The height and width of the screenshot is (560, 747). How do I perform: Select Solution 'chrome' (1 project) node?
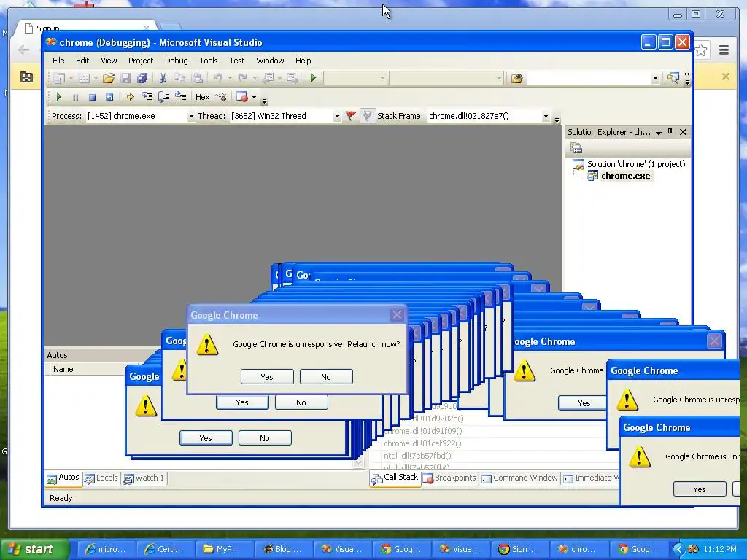(636, 164)
